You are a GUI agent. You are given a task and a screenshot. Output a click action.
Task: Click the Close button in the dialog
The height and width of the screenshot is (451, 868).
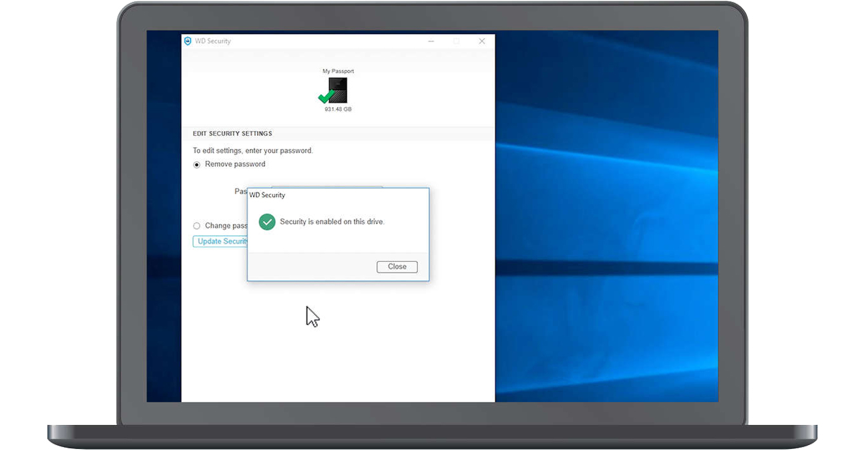click(x=397, y=267)
